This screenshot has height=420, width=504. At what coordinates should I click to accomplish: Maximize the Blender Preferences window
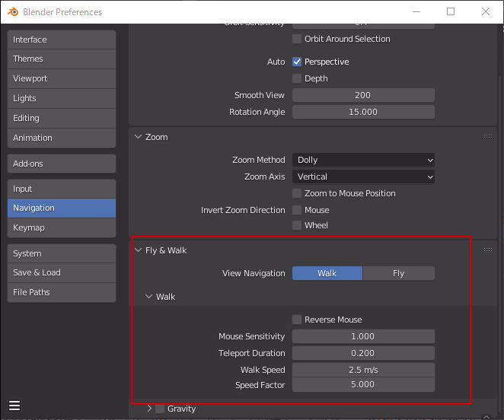pyautogui.click(x=450, y=11)
